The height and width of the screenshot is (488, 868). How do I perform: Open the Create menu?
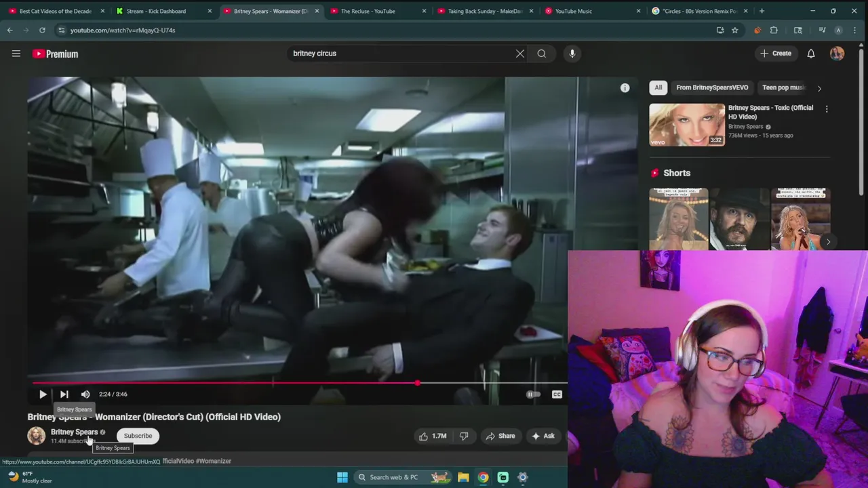point(776,54)
